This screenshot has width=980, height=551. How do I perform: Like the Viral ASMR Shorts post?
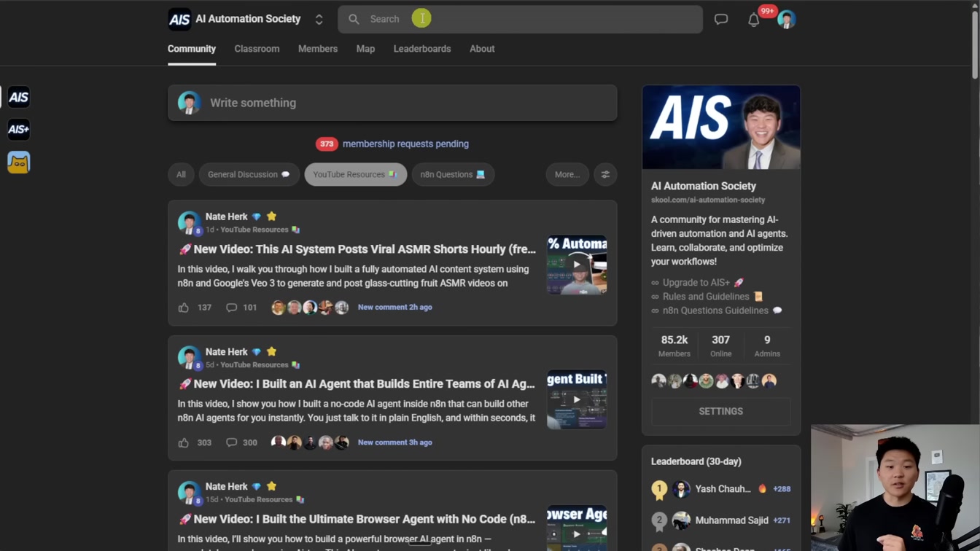coord(184,308)
